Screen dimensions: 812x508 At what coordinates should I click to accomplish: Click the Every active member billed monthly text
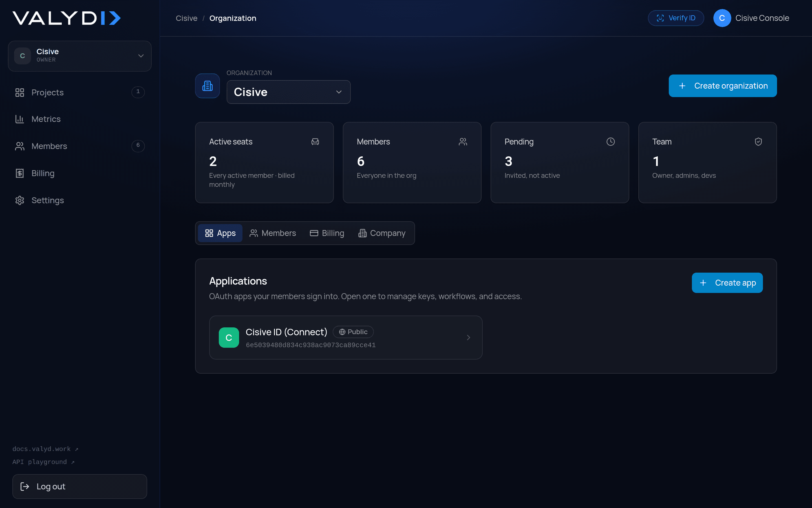tap(252, 180)
